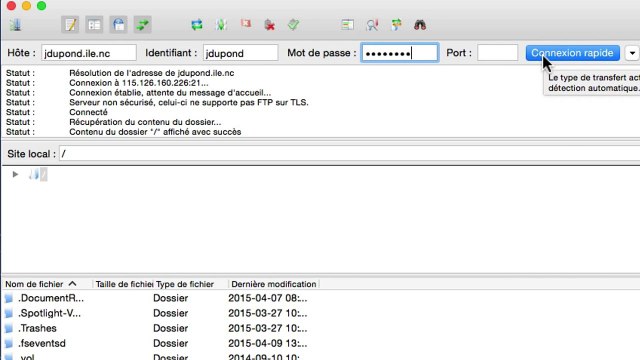Click the green maximize window button
Viewport: 640px width, 360px height.
(x=41, y=5)
